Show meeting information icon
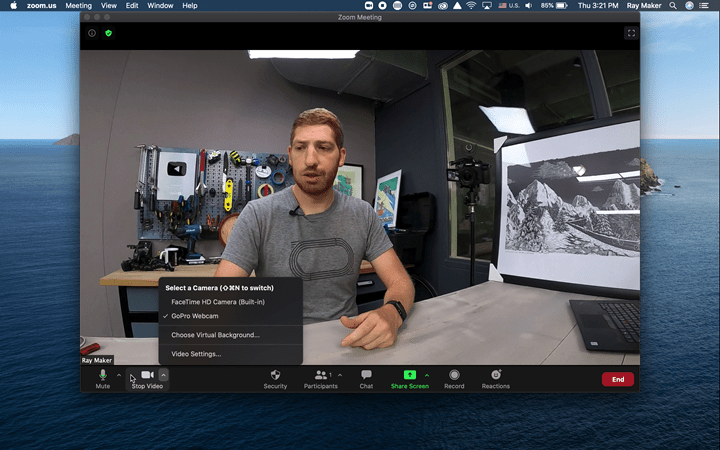 point(92,33)
